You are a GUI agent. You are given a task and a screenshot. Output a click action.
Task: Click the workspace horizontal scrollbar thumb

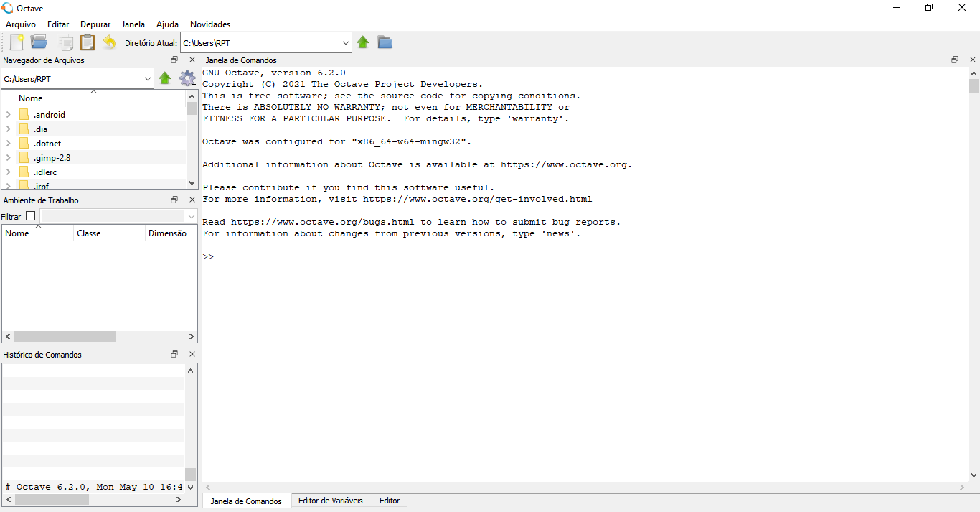pyautogui.click(x=65, y=336)
